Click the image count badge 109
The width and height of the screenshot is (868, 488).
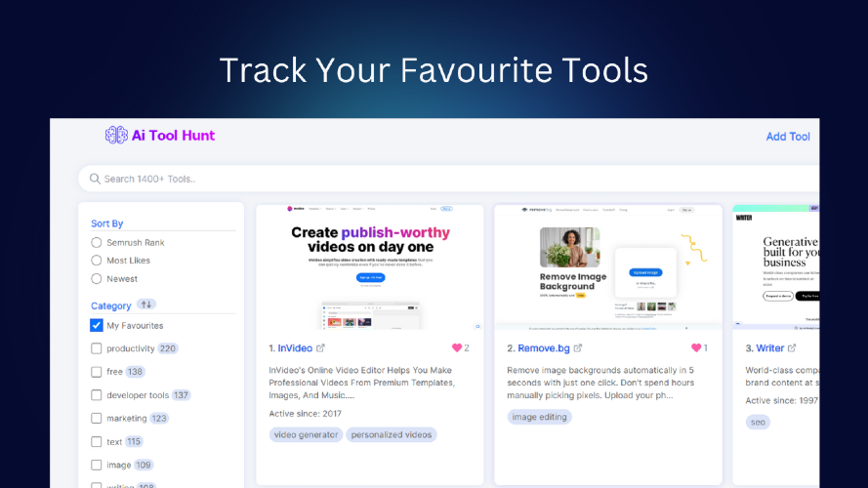click(144, 465)
